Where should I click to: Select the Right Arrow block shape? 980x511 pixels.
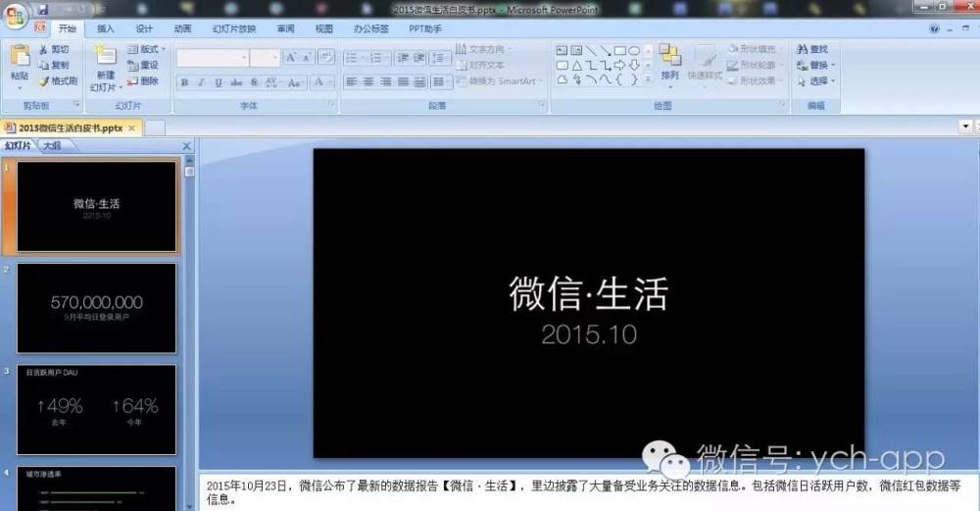tap(619, 65)
